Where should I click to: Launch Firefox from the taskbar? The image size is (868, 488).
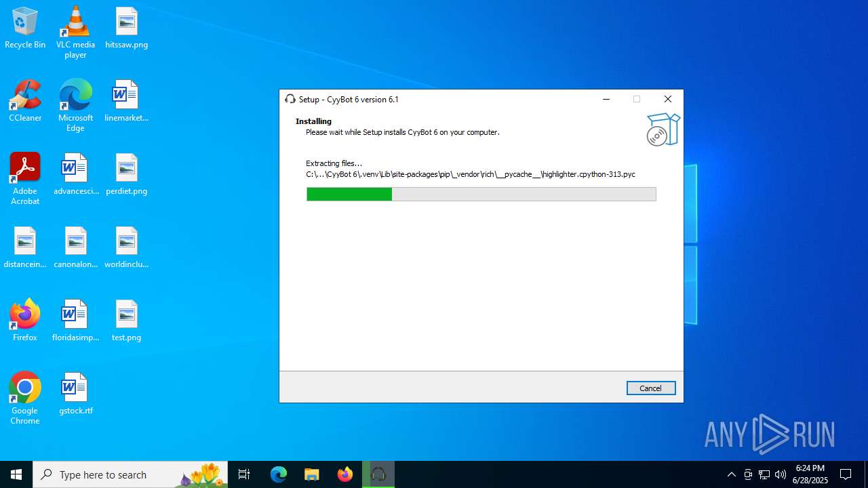pos(345,474)
